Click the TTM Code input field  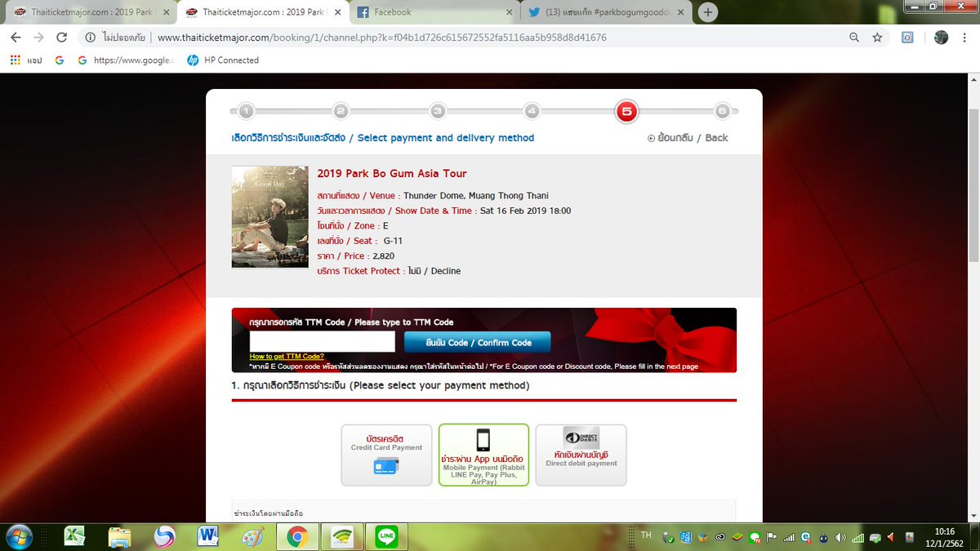pos(322,341)
